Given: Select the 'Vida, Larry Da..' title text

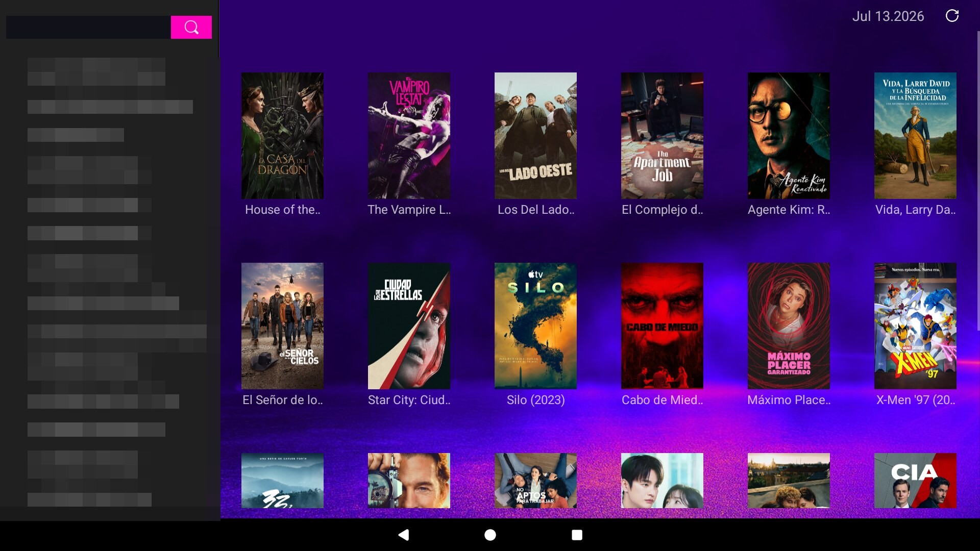Looking at the screenshot, I should [915, 210].
